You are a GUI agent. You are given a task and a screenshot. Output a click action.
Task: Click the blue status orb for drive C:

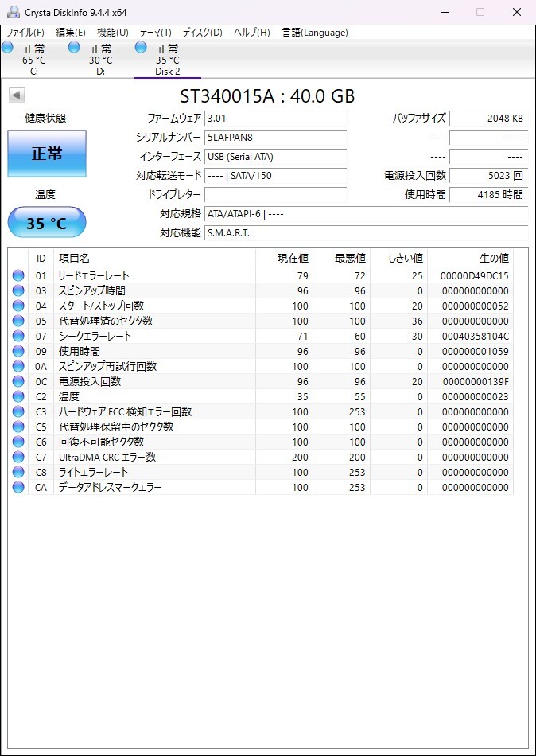pyautogui.click(x=7, y=47)
